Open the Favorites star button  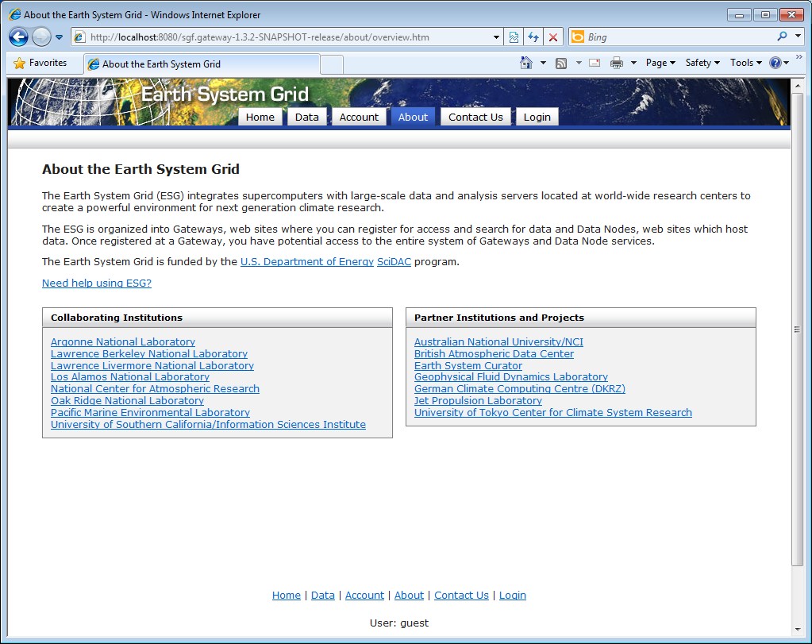[40, 63]
